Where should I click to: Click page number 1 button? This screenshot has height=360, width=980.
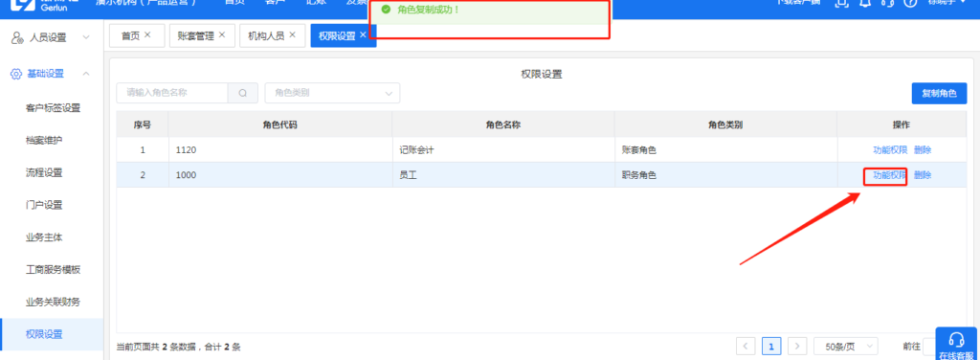pyautogui.click(x=771, y=347)
